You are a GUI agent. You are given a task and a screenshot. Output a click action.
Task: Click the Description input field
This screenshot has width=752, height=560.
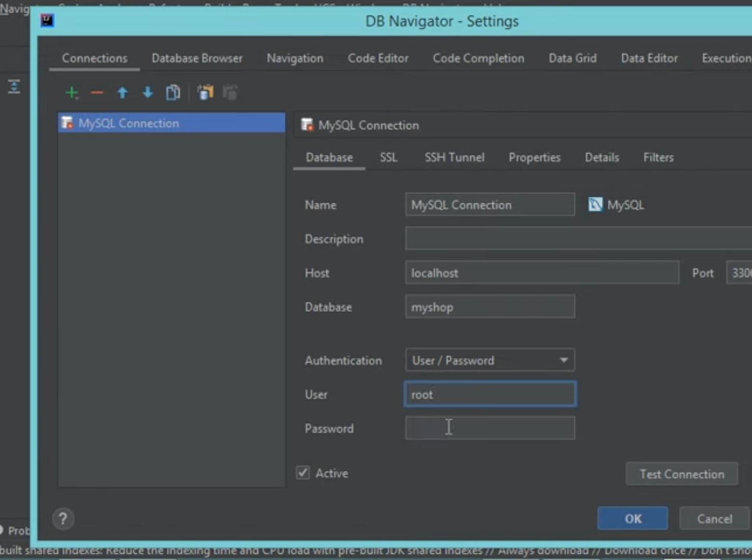pyautogui.click(x=579, y=239)
